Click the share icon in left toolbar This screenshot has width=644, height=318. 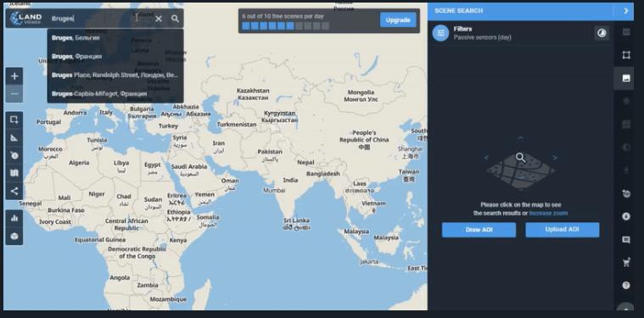pyautogui.click(x=14, y=191)
